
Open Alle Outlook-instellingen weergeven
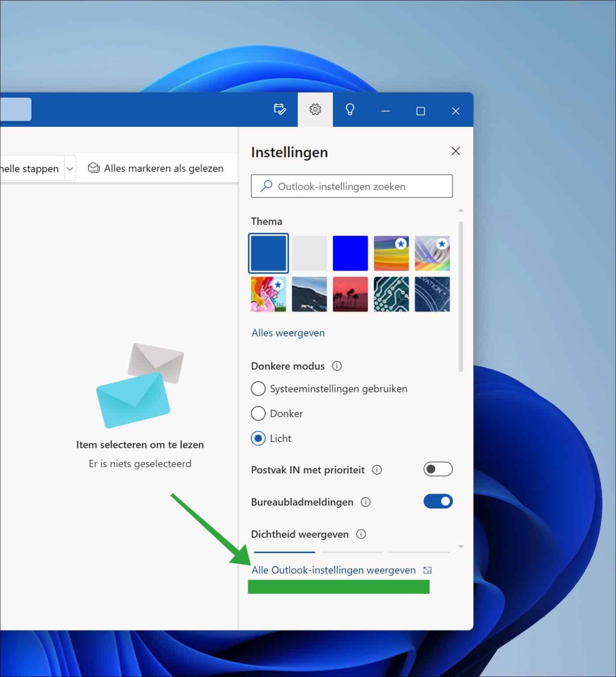[333, 570]
